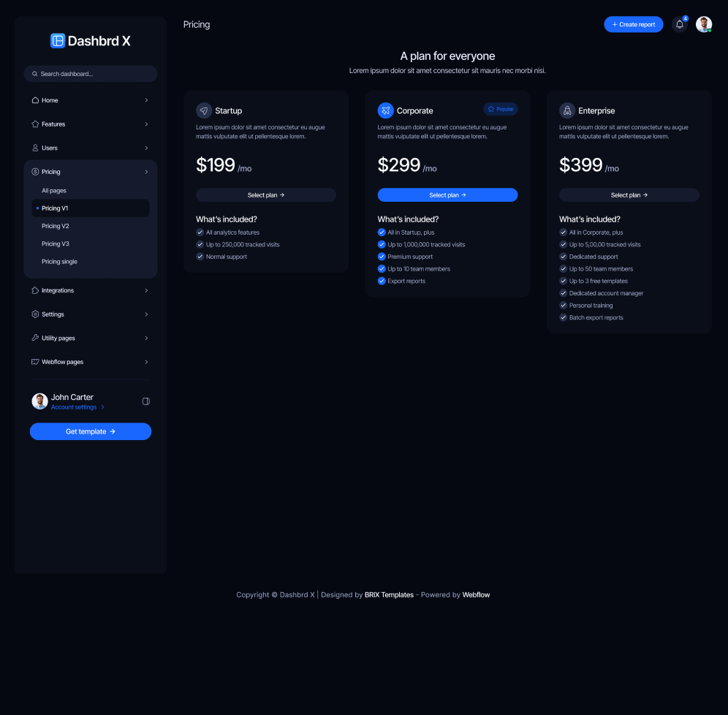Click the John Carter profile avatar

(39, 401)
